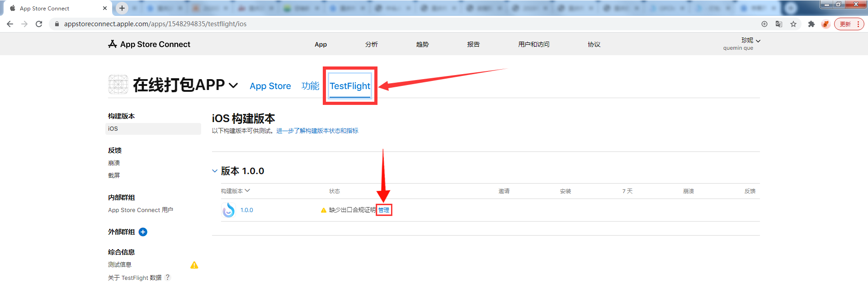Open the extensions puzzle icon
The width and height of the screenshot is (868, 293).
811,24
